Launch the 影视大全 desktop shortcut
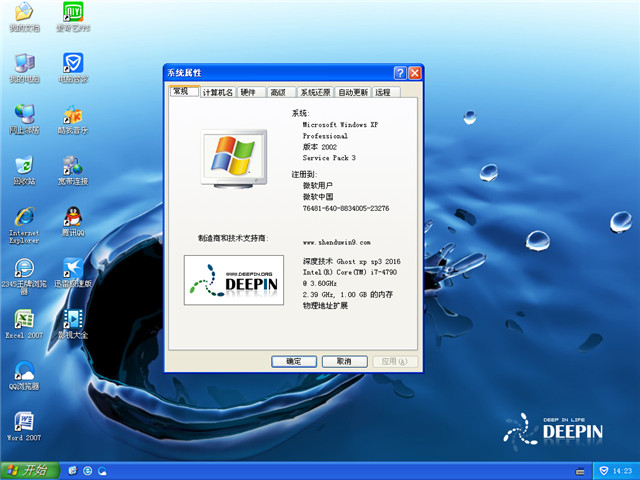Image resolution: width=640 pixels, height=480 pixels. (73, 324)
